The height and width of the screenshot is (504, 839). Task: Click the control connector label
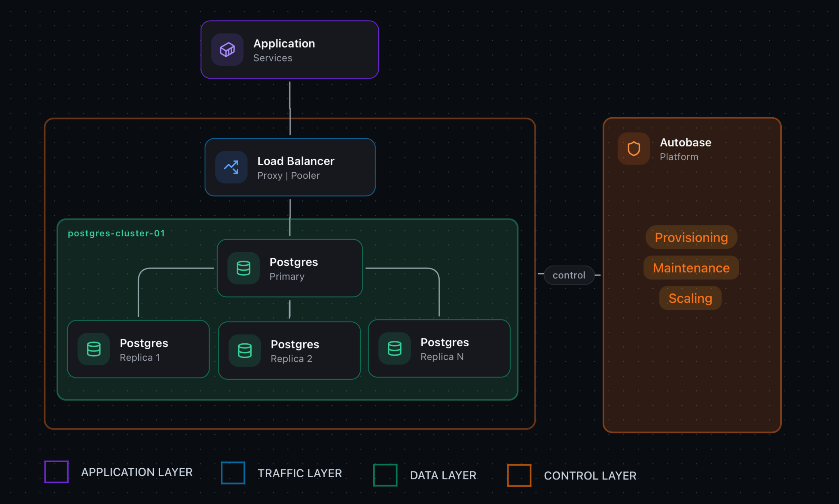click(x=569, y=275)
